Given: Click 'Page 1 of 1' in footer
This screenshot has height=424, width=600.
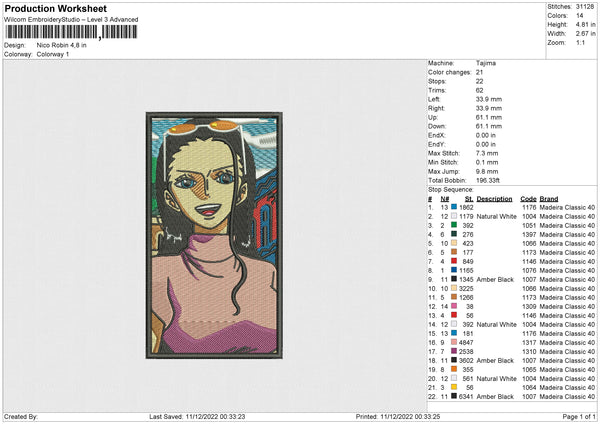Looking at the screenshot, I should (579, 416).
